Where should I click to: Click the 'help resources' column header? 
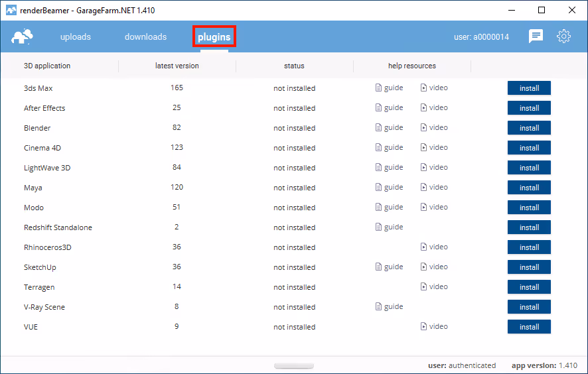[x=411, y=66]
